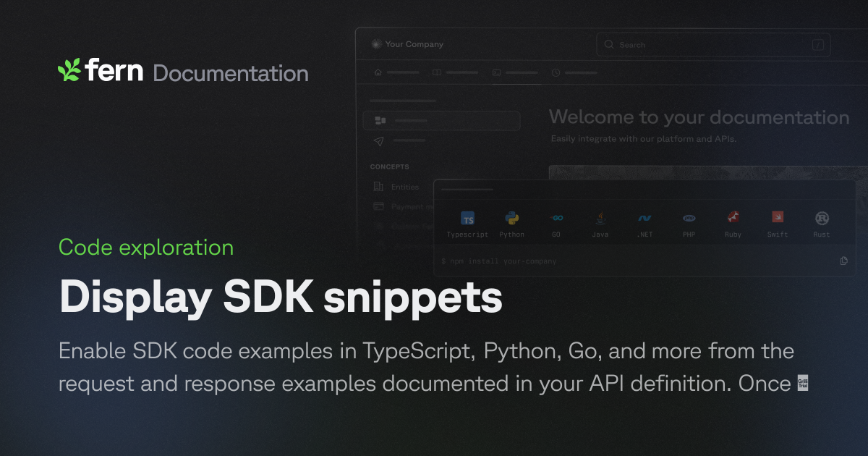
Task: Click the fern wordmark text
Action: tap(114, 71)
